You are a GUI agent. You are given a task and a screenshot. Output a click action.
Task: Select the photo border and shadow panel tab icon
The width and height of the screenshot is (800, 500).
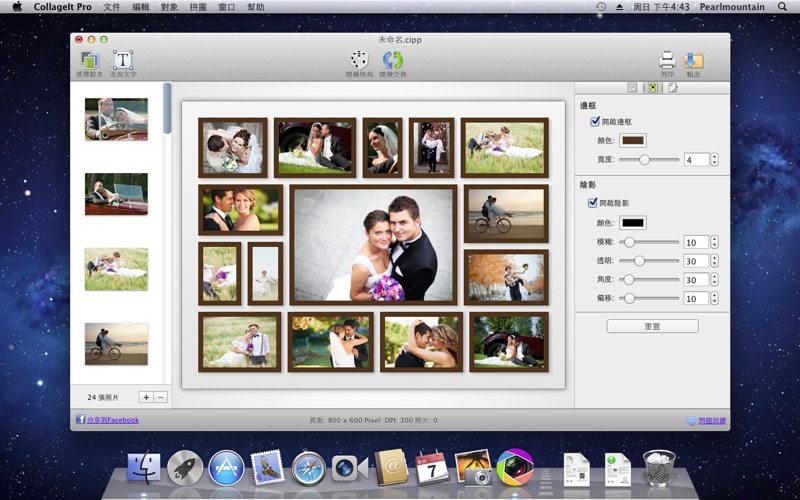[x=653, y=88]
